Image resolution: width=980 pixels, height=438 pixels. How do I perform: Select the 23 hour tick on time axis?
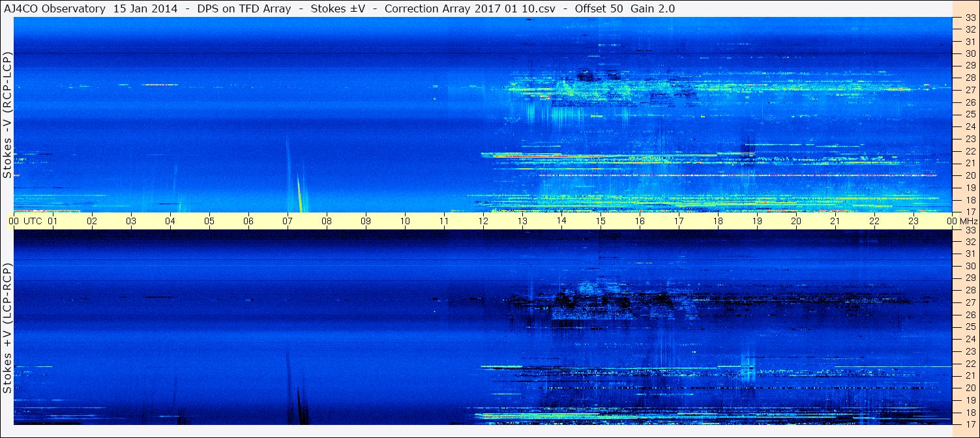[x=913, y=221]
